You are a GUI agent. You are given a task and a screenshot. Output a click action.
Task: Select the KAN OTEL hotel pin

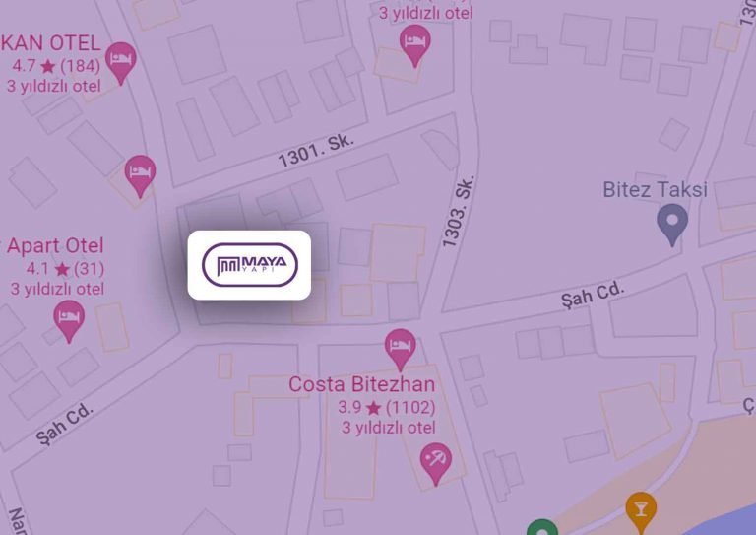click(120, 63)
